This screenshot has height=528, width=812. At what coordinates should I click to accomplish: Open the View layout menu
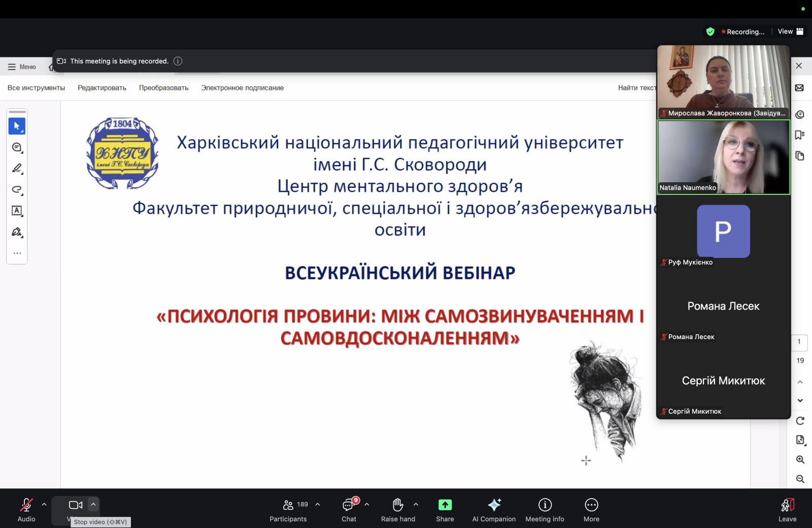click(791, 31)
